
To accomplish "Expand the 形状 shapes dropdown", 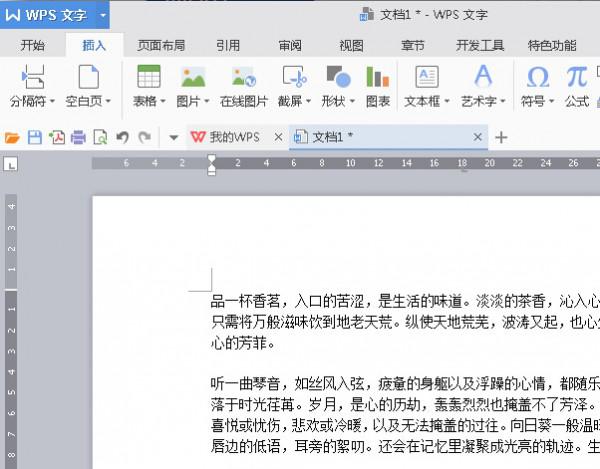I will click(352, 102).
